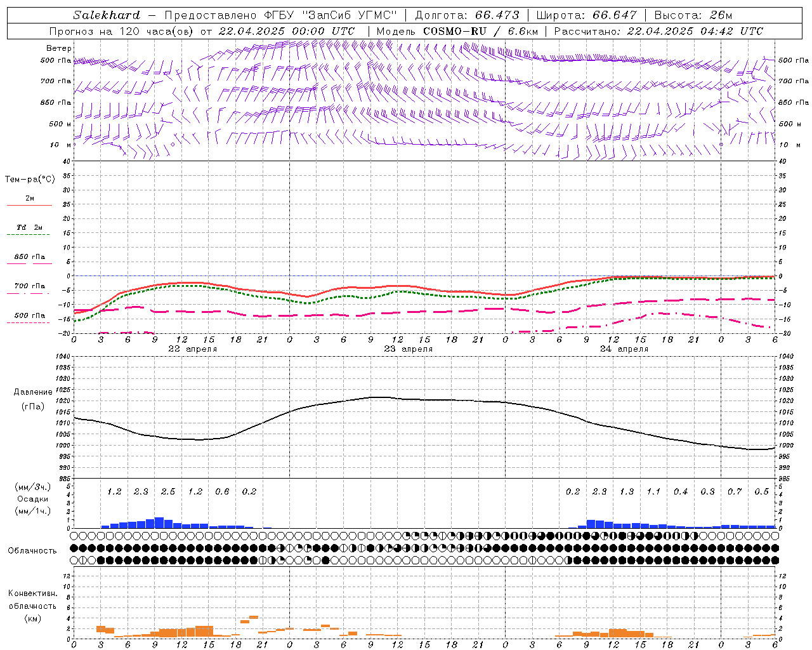
Task: Click the 0.6 precipitation total value
Action: pyautogui.click(x=222, y=492)
